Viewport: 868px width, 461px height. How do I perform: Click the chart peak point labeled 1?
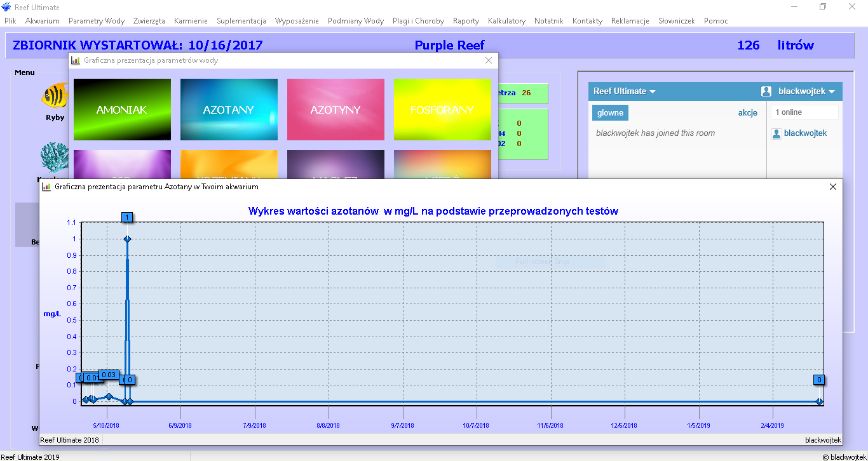pyautogui.click(x=128, y=239)
